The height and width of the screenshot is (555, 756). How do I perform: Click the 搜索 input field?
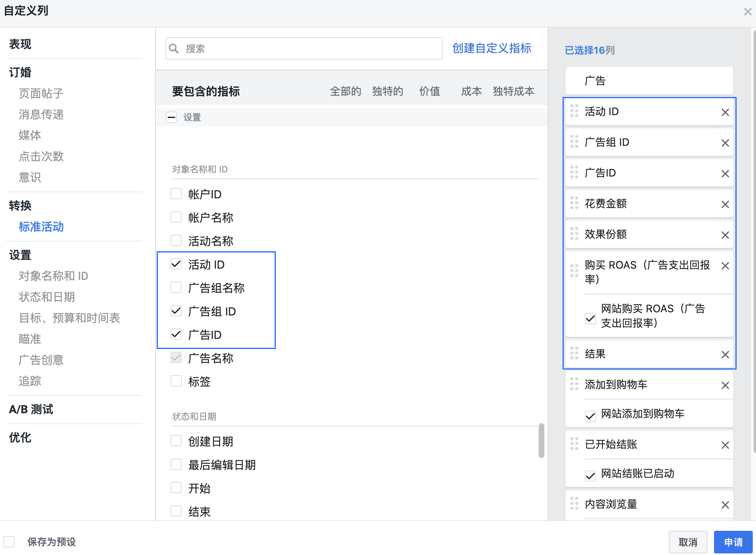[x=307, y=48]
